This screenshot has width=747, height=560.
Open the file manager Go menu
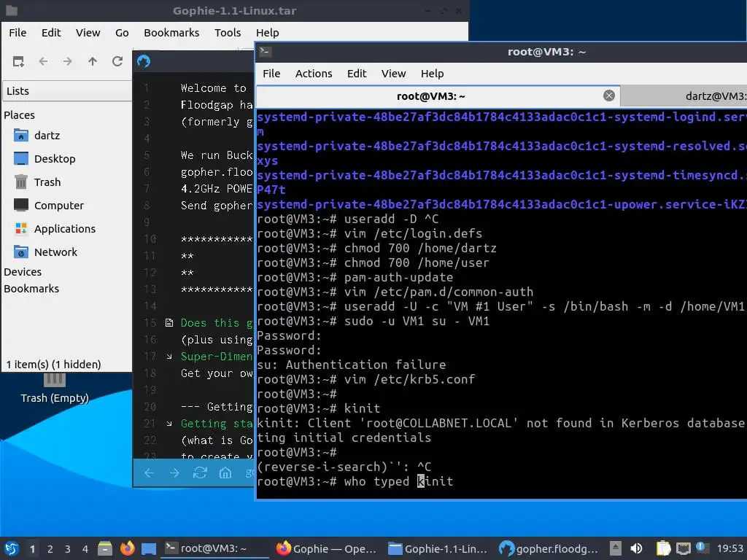coord(122,32)
